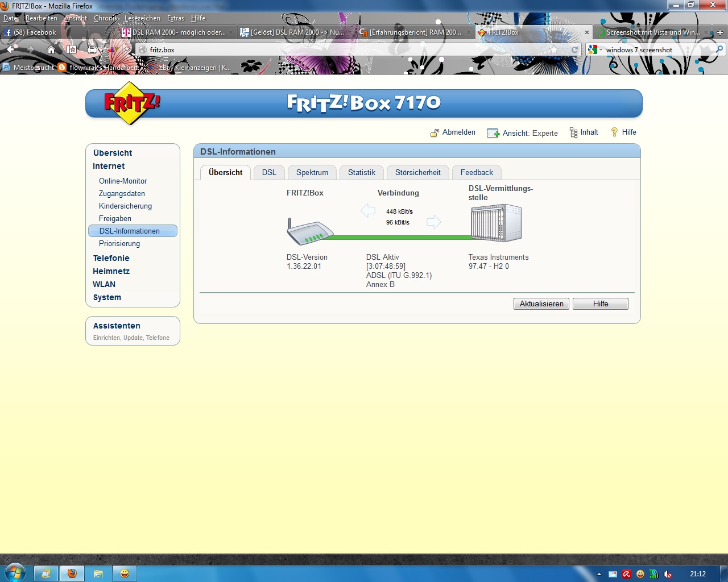Image resolution: width=728 pixels, height=582 pixels.
Task: Open Priorisierung in the sidebar
Action: 119,243
